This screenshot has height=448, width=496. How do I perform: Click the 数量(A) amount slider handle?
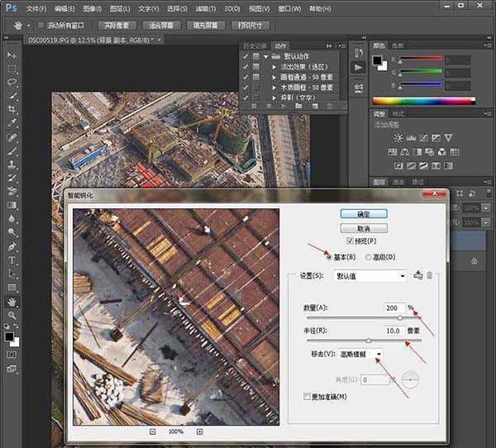click(400, 317)
